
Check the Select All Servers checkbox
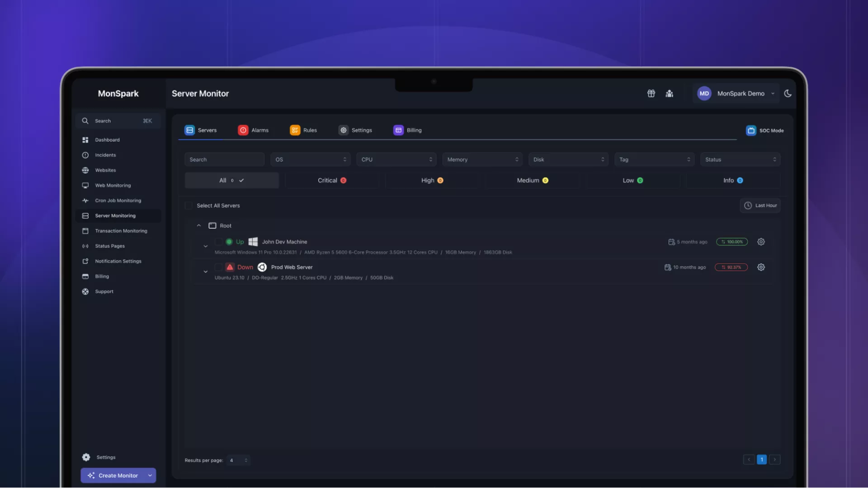click(x=189, y=206)
